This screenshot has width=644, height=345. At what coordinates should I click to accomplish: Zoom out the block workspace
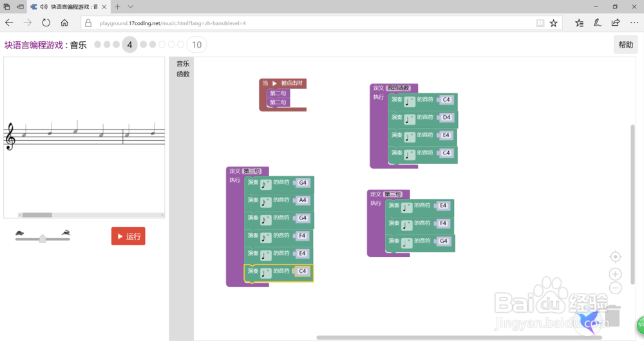tap(615, 288)
